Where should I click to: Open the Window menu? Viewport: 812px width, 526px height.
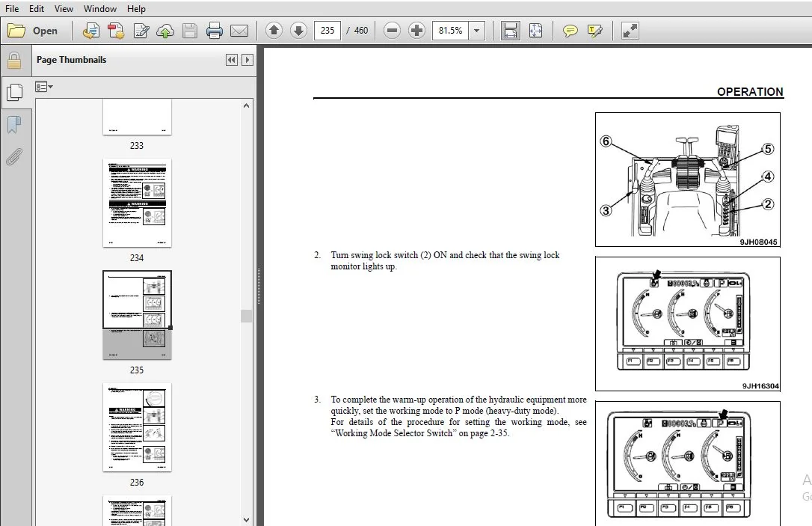(100, 9)
